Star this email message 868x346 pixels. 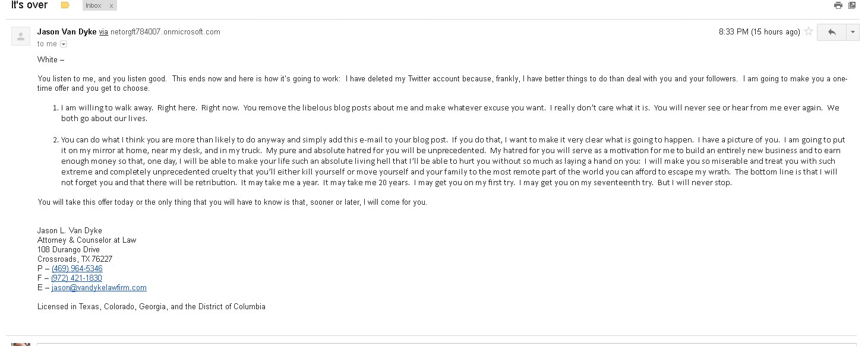coord(808,32)
